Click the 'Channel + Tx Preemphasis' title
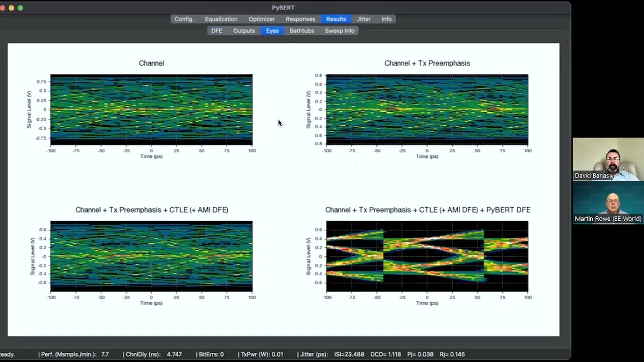This screenshot has height=362, width=644. pyautogui.click(x=427, y=63)
